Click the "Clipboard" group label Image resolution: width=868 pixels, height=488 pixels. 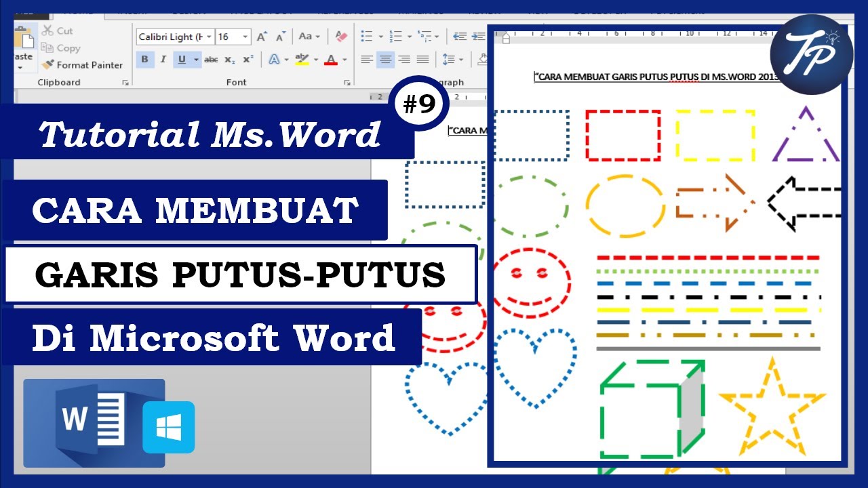59,82
